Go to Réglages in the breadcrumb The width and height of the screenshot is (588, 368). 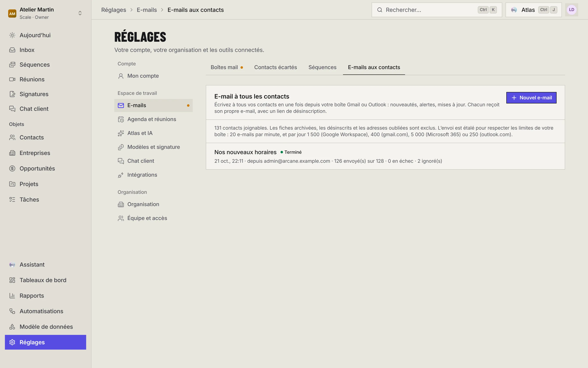click(114, 10)
